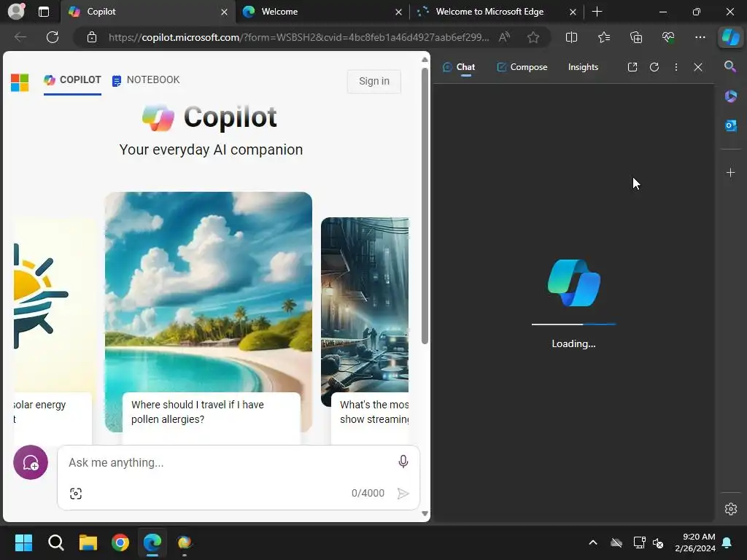The height and width of the screenshot is (560, 747).
Task: Open Copilot pane in new tab
Action: [632, 67]
